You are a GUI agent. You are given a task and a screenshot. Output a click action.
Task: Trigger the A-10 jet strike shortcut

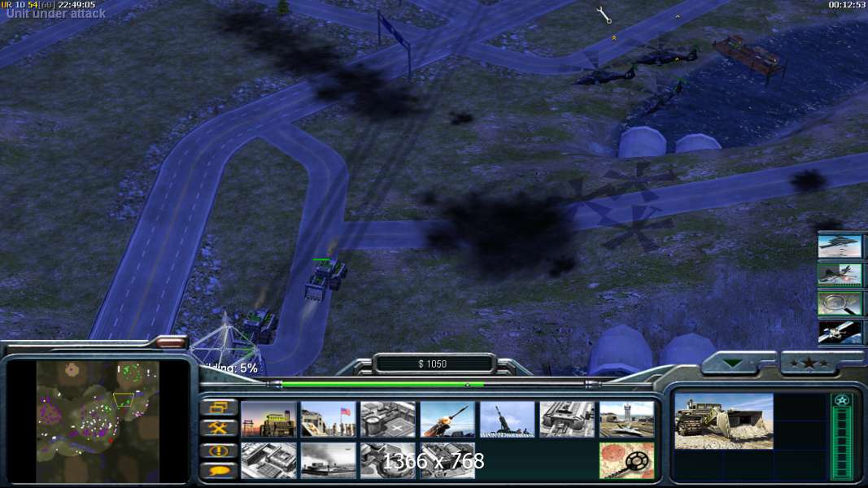click(x=840, y=275)
